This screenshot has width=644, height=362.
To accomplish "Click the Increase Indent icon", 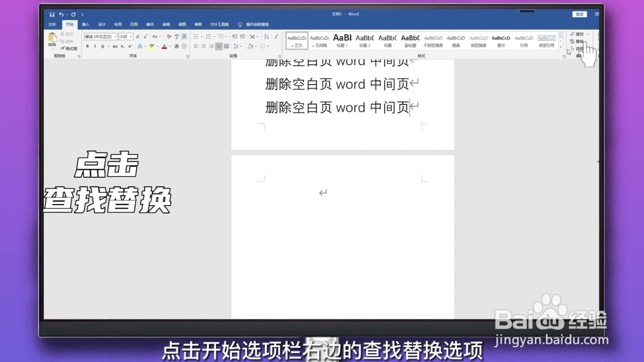I will pos(242,37).
